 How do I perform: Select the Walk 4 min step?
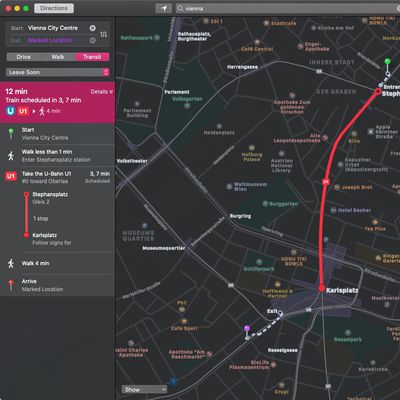(x=58, y=263)
